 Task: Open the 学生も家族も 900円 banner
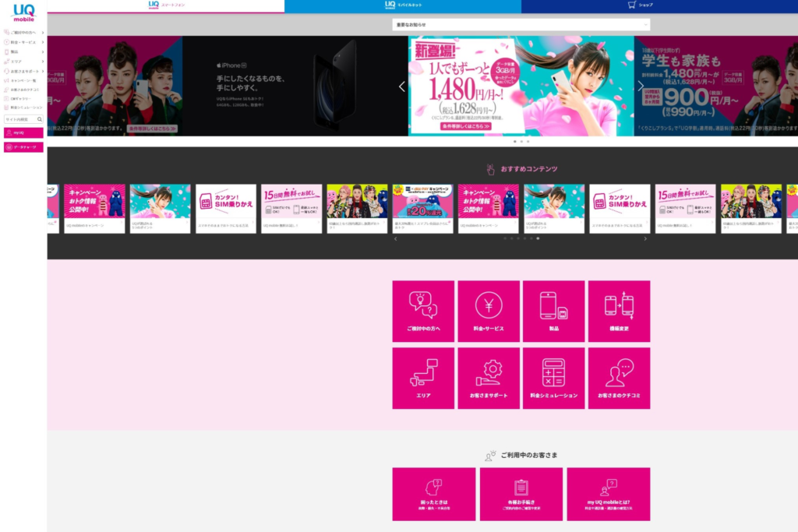pos(716,86)
